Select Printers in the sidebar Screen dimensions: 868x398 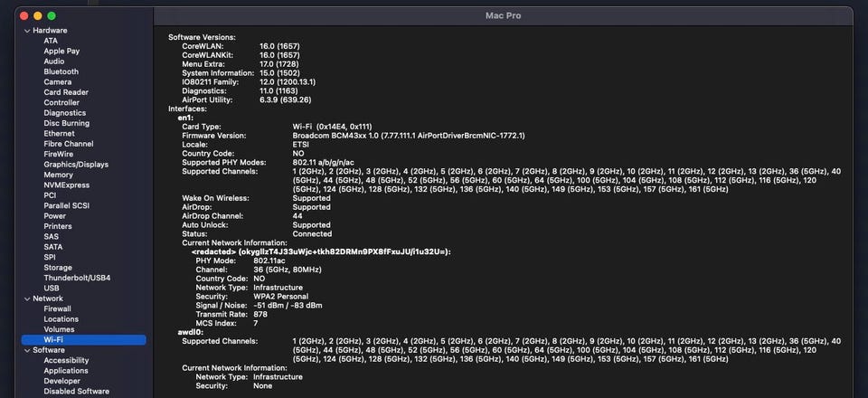point(58,226)
